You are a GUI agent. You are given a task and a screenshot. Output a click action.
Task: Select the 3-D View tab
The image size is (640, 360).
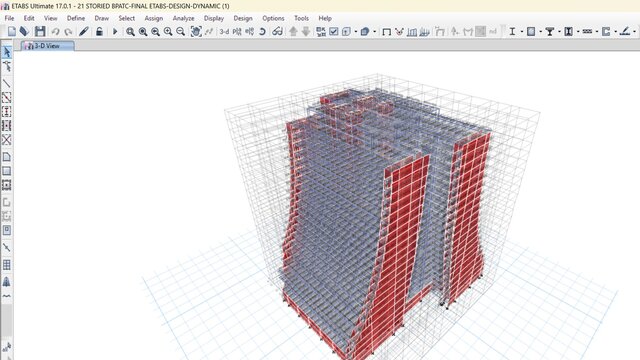(x=47, y=46)
